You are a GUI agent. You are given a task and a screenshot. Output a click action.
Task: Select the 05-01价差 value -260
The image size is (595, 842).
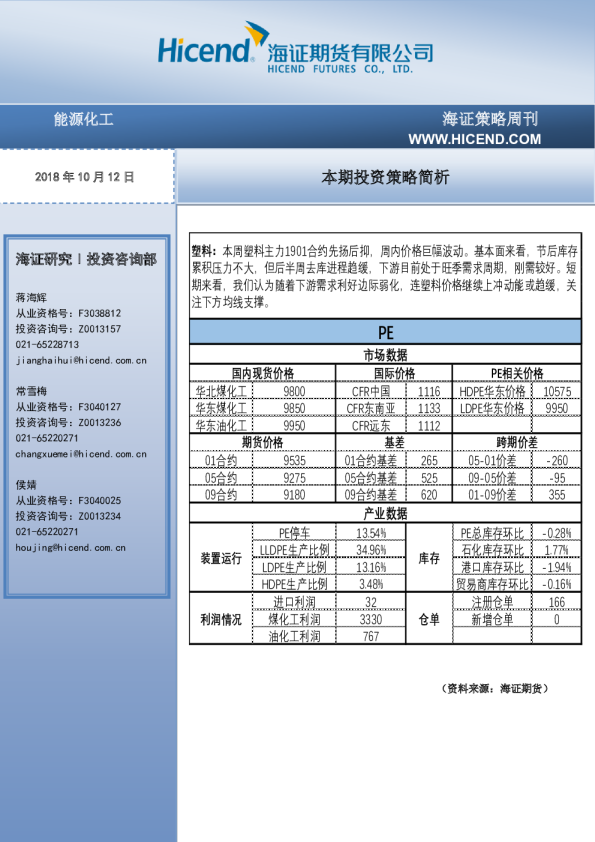[557, 460]
